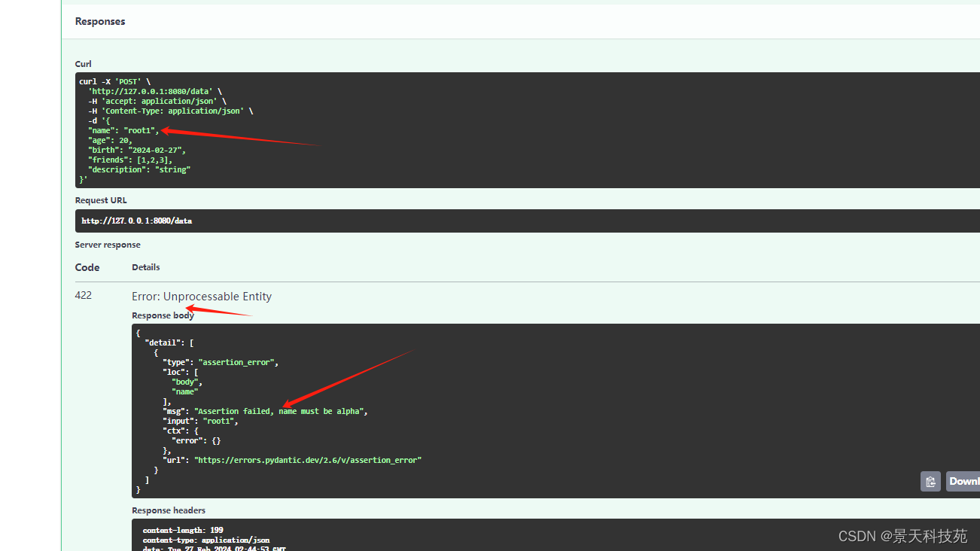Click the "age": 20 line
The image size is (980, 551).
click(110, 140)
